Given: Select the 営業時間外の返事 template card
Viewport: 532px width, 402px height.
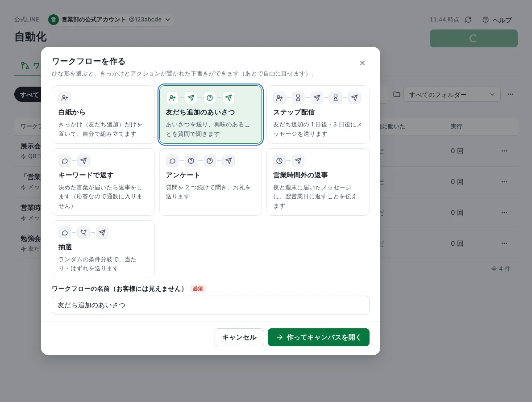Looking at the screenshot, I should (318, 182).
